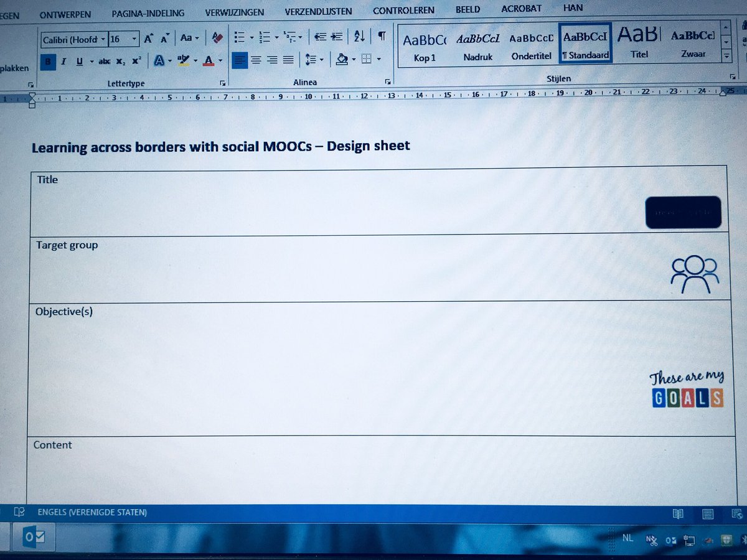
Task: Expand underline style dropdown arrow
Action: click(92, 62)
